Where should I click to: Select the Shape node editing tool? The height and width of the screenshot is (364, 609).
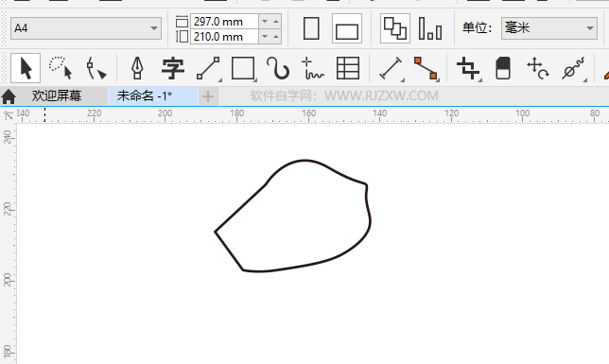(96, 68)
